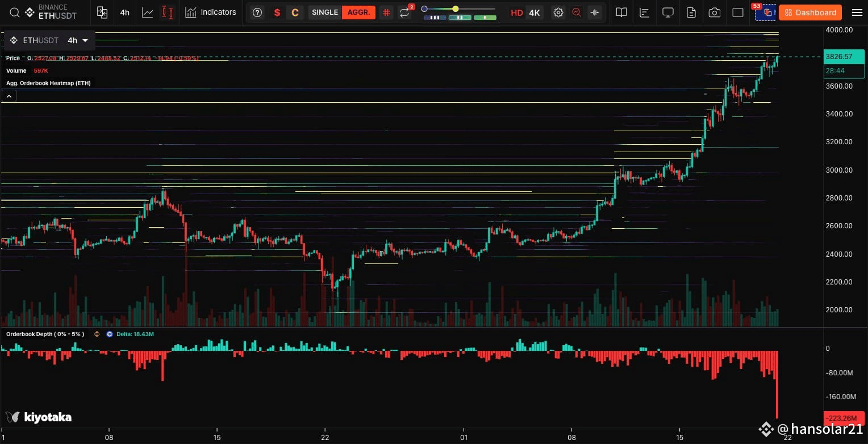Click the Binance logo in the top toolbar
The height and width of the screenshot is (444, 868).
tap(30, 12)
